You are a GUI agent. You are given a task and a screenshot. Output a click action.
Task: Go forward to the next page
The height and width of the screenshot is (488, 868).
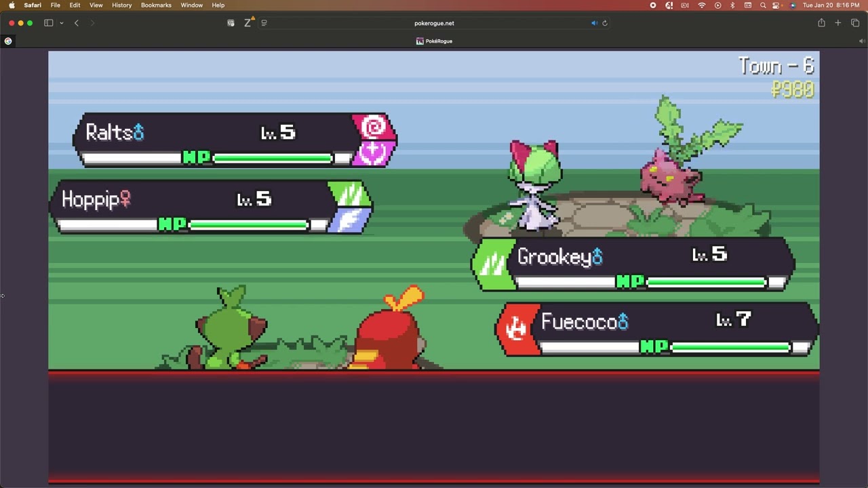pos(92,23)
